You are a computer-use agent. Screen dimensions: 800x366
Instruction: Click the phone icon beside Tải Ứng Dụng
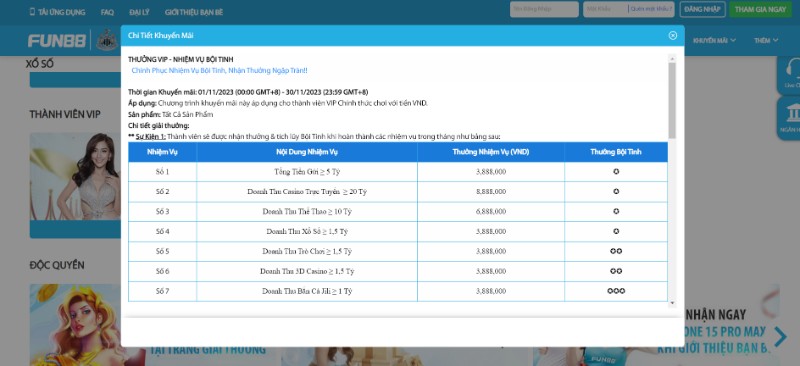click(33, 12)
